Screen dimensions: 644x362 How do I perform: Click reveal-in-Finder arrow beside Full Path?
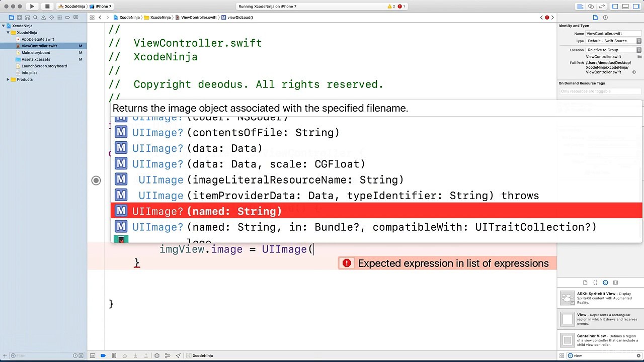(x=634, y=72)
